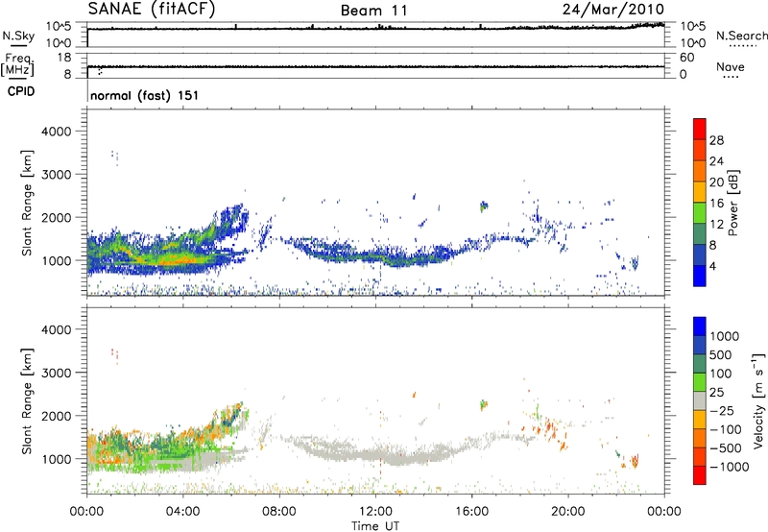The image size is (768, 532).
Task: Click the 4000 tick of the power panel
Action: click(x=56, y=132)
